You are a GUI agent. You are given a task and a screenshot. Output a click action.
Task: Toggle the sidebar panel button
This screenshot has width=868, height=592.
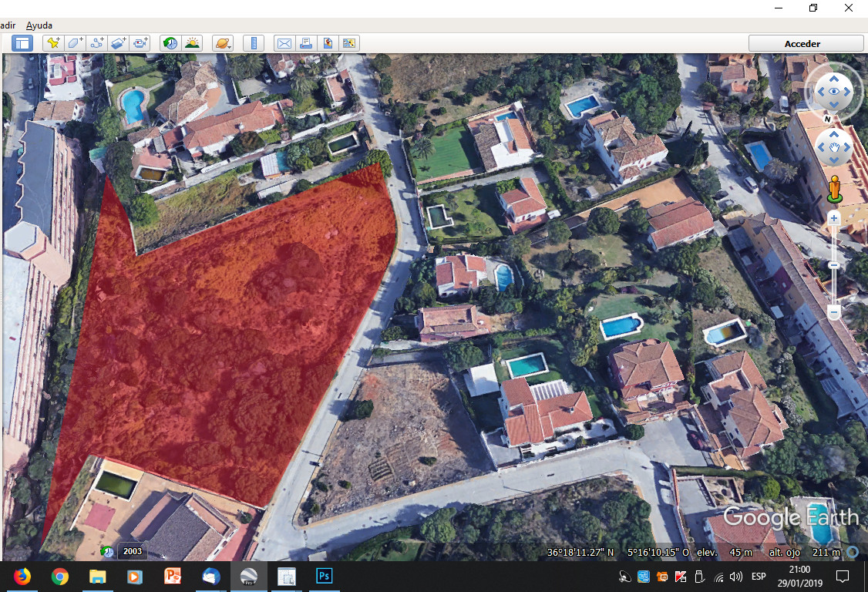22,43
